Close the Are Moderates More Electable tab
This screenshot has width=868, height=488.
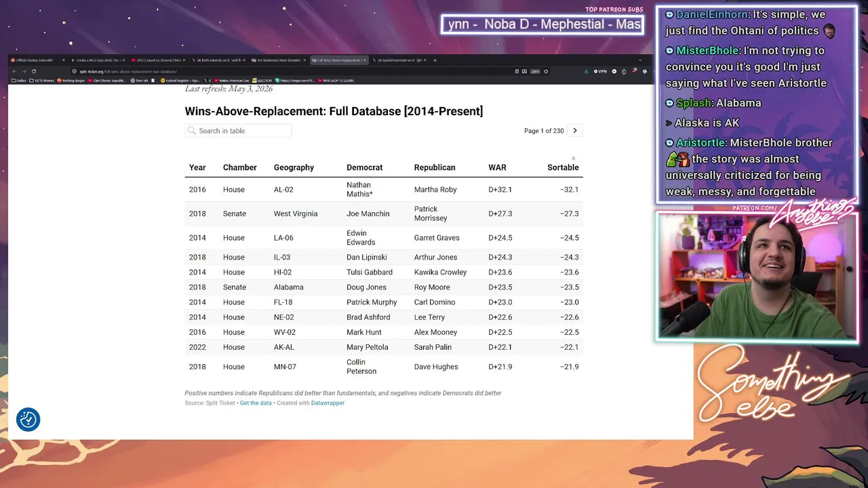304,60
